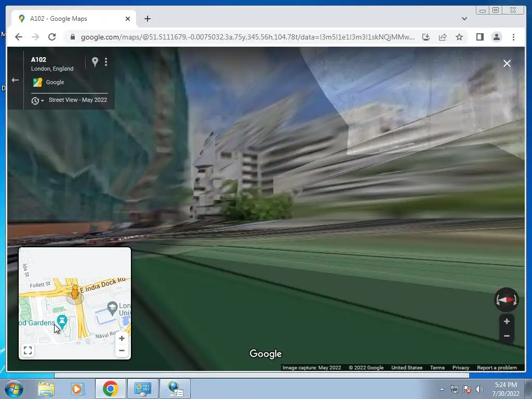Click the Image capture: May 2022 text
The width and height of the screenshot is (532, 399).
312,367
